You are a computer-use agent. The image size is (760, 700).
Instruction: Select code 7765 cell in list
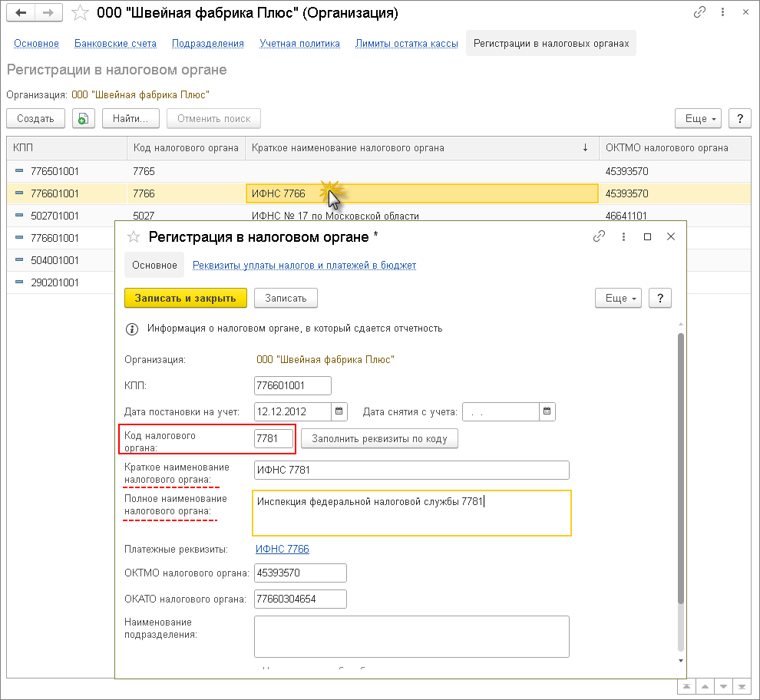(x=186, y=171)
